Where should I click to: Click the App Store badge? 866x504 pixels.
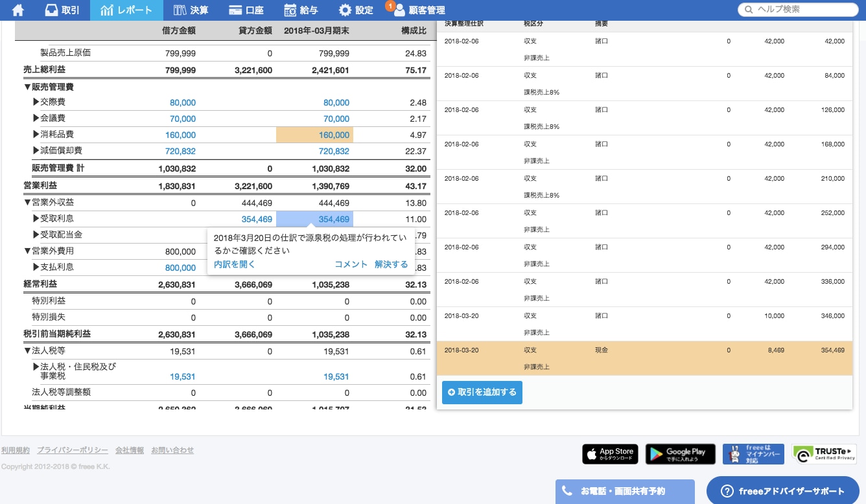(610, 454)
